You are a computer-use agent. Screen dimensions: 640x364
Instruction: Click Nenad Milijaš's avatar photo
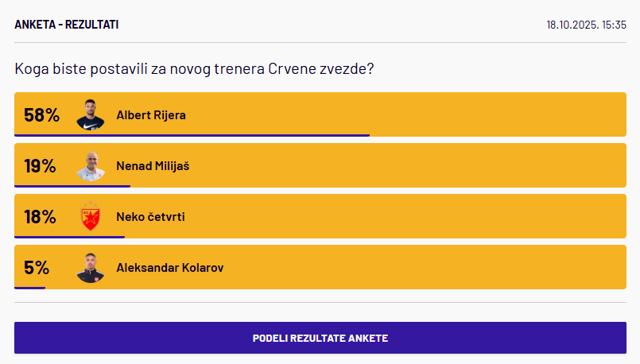tap(91, 166)
